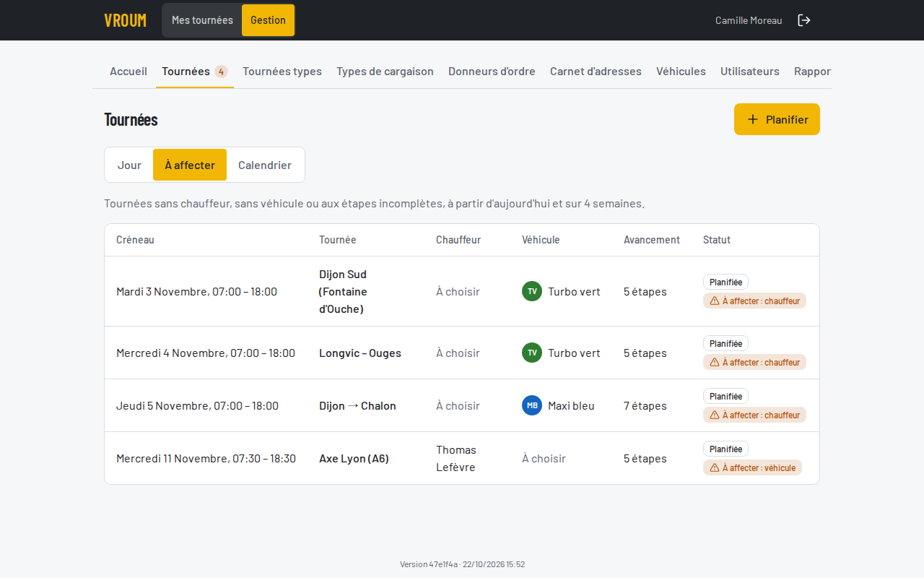This screenshot has height=578, width=924.
Task: Open the Tournées tab
Action: (x=195, y=71)
